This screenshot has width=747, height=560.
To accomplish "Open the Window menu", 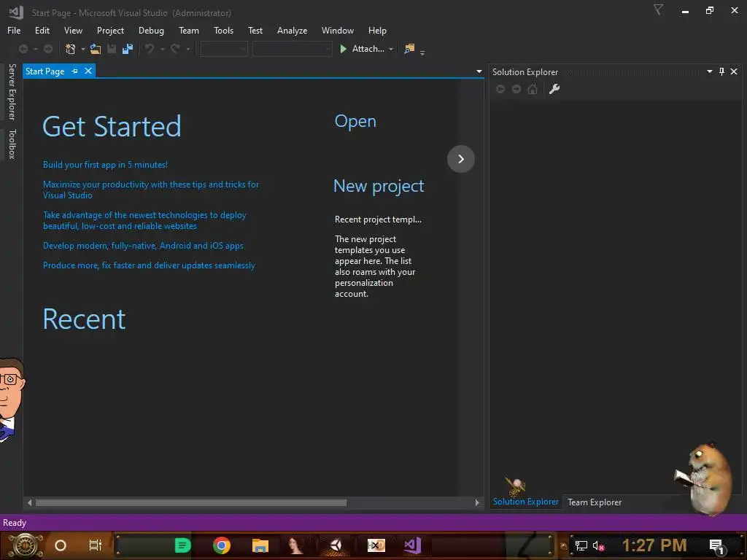I will click(x=337, y=31).
